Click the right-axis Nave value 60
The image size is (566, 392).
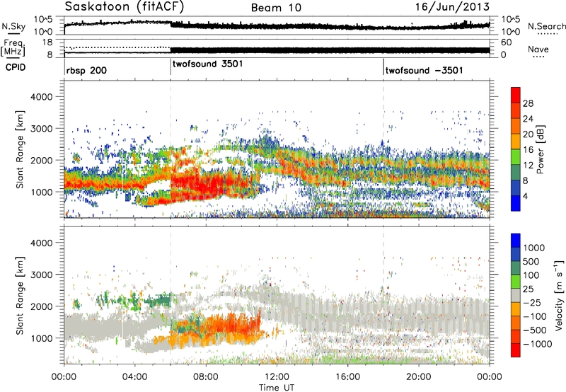pos(507,42)
